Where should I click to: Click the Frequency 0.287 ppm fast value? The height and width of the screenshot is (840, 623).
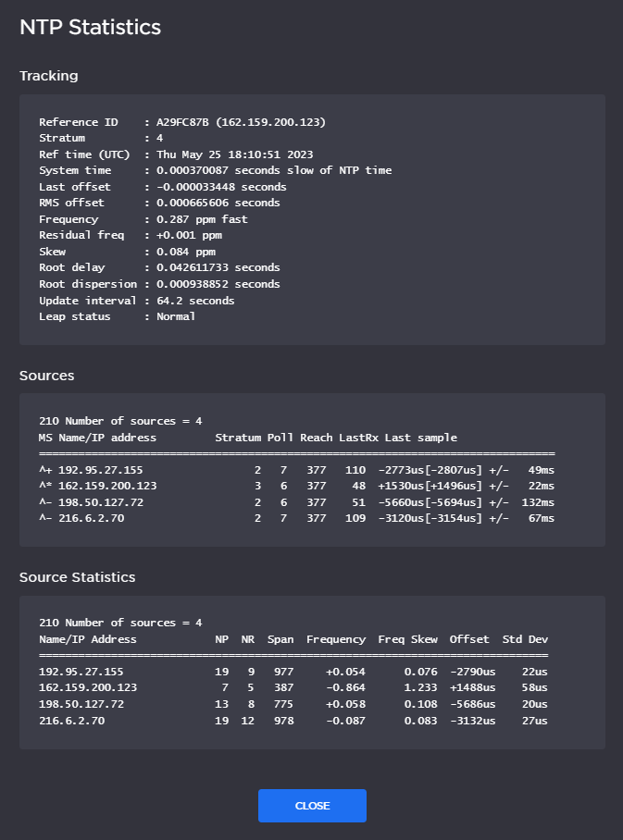tap(202, 219)
